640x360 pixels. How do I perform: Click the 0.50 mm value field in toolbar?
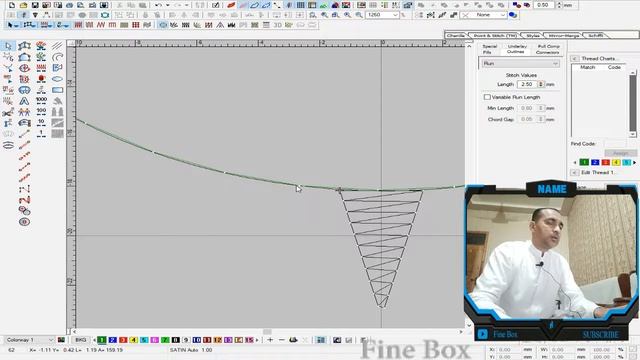544,5
